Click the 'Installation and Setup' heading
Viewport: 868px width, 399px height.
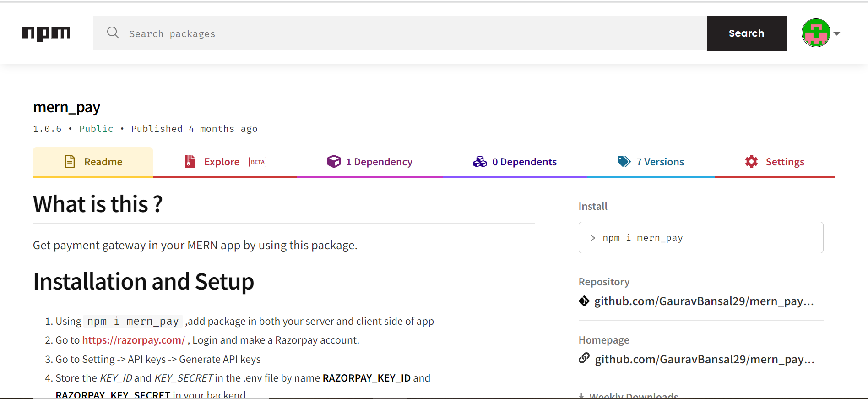click(144, 282)
